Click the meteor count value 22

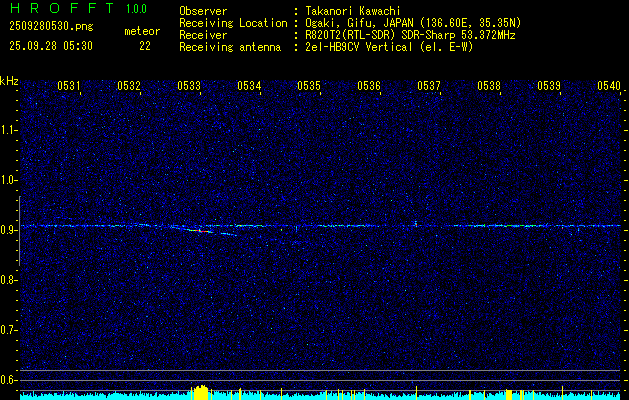[x=145, y=46]
